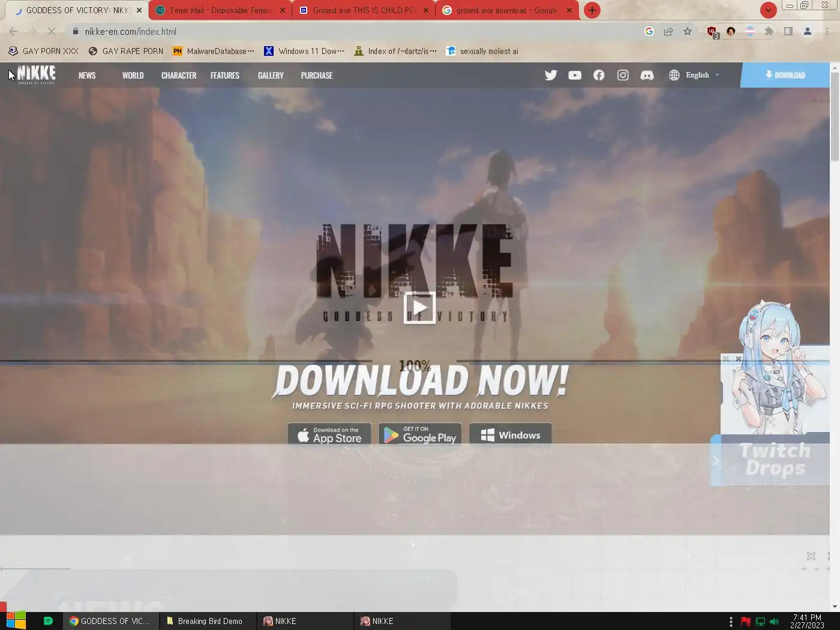Click the striped flag extension icon
This screenshot has width=840, height=630.
tap(750, 31)
